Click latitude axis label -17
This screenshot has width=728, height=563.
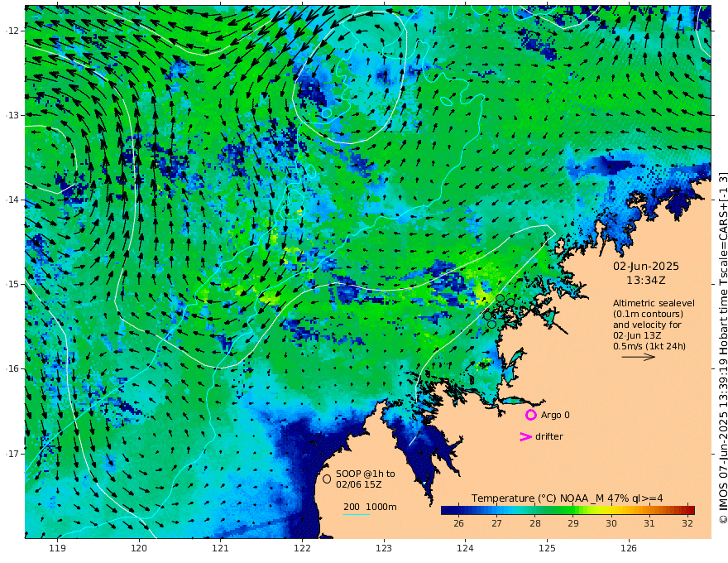tap(12, 454)
